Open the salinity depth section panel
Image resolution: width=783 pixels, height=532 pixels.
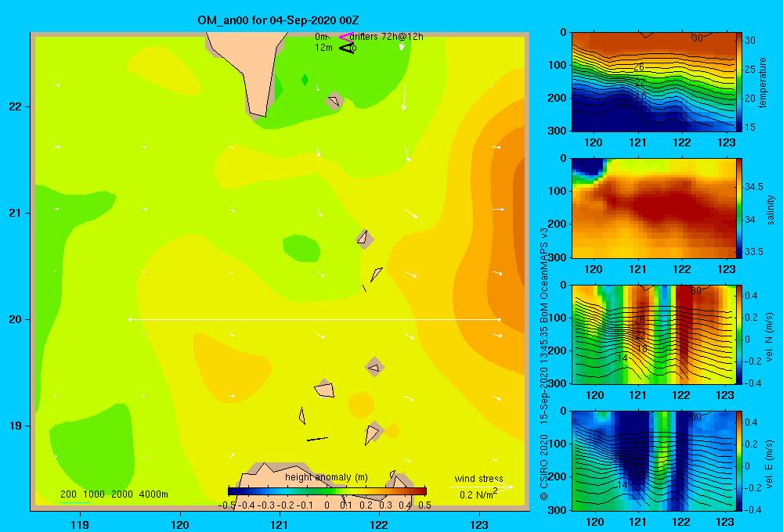click(x=653, y=209)
